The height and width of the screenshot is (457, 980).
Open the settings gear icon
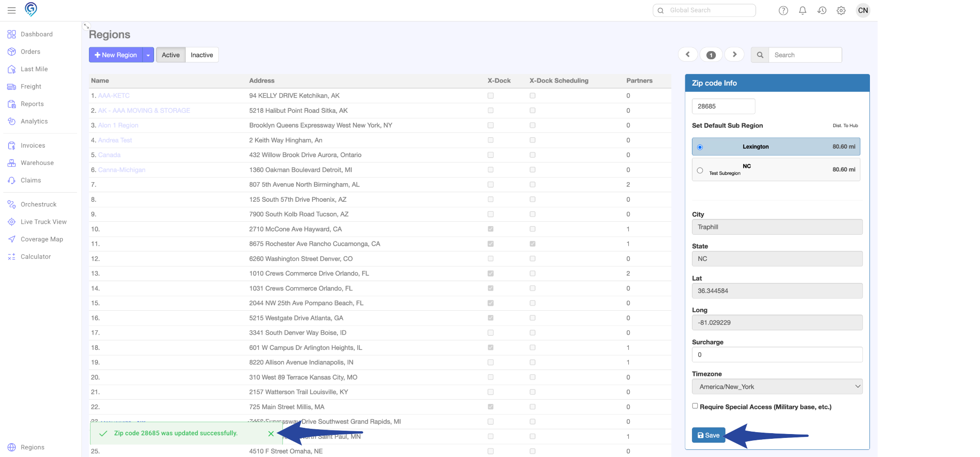(841, 11)
